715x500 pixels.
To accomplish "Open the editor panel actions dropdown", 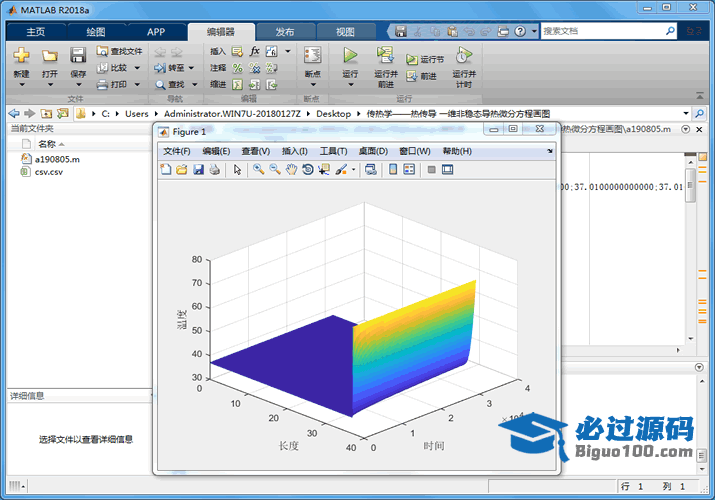I will [x=685, y=129].
